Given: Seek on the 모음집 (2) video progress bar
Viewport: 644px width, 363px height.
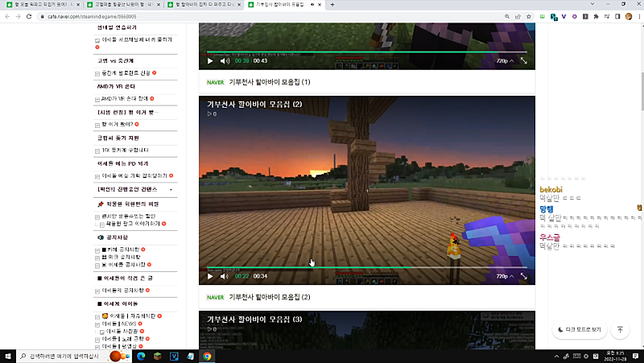Looking at the screenshot, I should click(367, 268).
